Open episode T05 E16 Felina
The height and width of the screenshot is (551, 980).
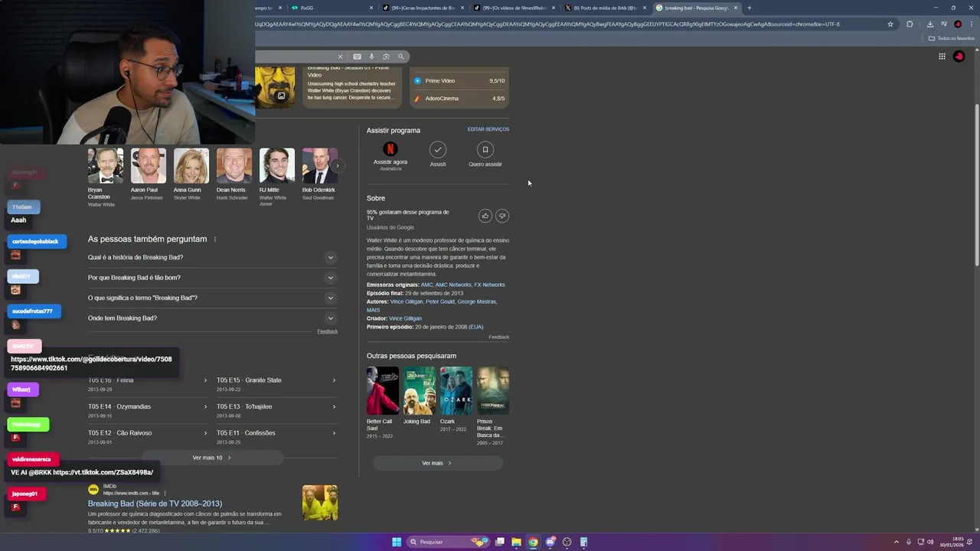148,384
